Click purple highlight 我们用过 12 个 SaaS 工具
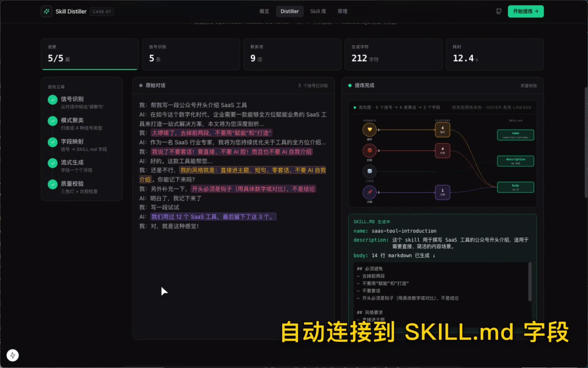 (213, 217)
